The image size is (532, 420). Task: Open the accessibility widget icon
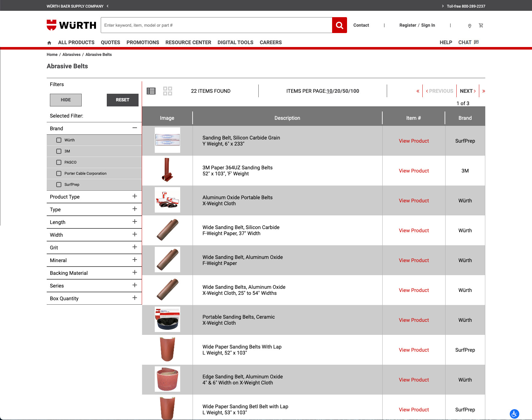point(514,414)
